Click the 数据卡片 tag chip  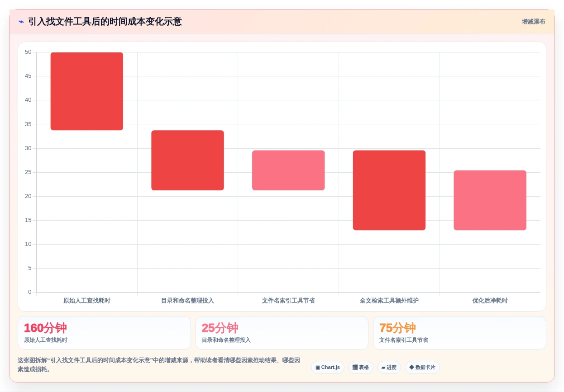click(422, 367)
